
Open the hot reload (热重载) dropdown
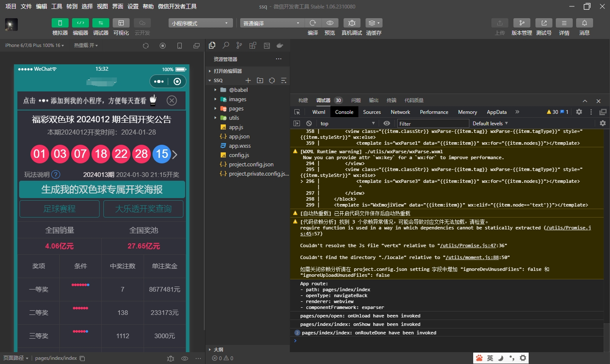[86, 45]
